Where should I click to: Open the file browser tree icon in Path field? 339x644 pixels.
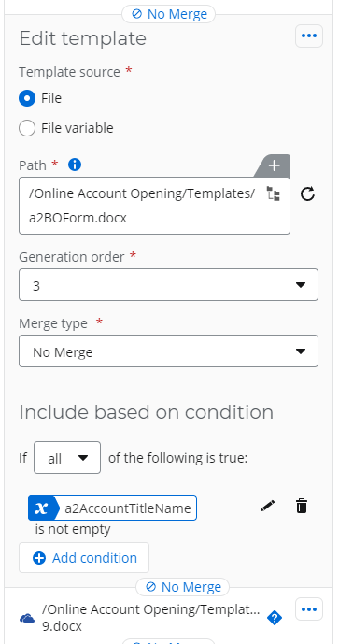coord(274,193)
